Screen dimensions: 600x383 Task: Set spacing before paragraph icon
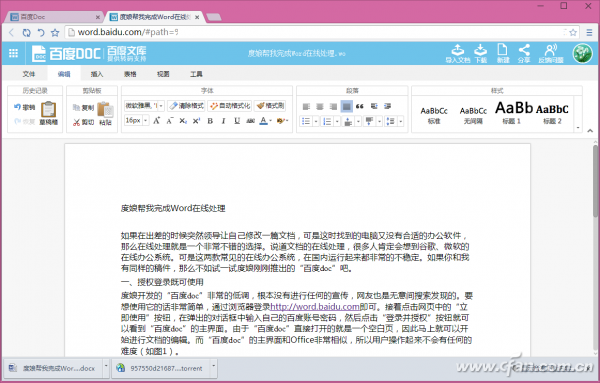[348, 121]
